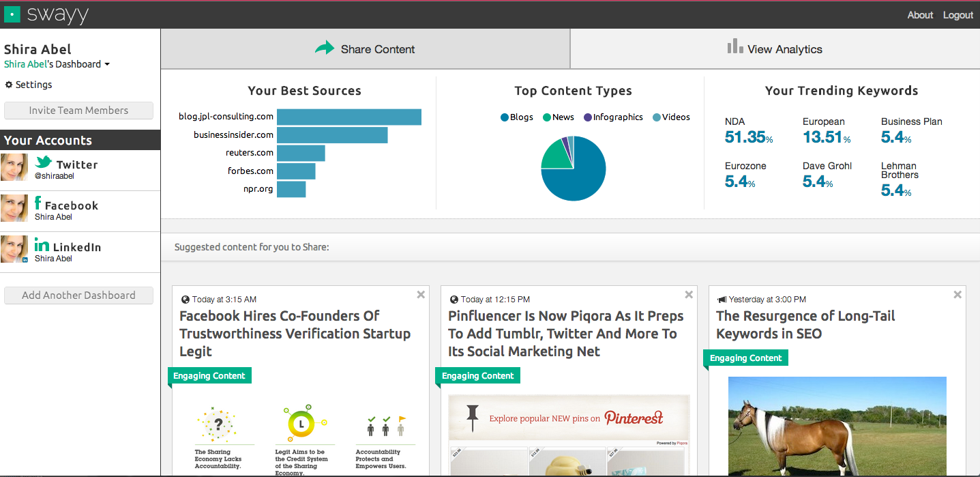This screenshot has height=477, width=980.
Task: Click the swayy logo icon
Action: [12, 14]
